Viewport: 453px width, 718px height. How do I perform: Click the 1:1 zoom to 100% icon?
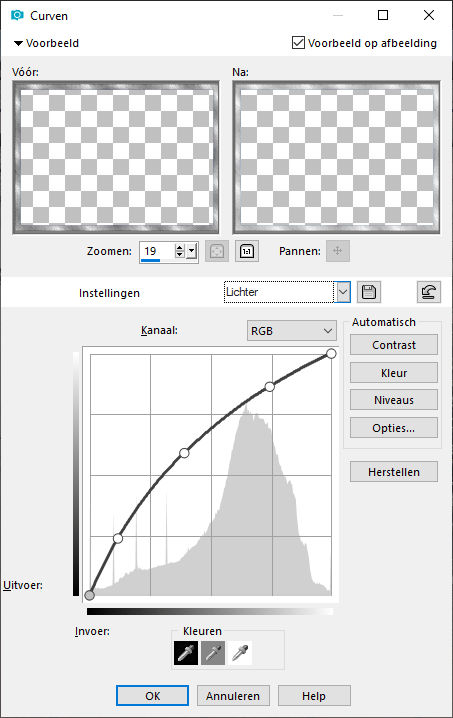coord(247,251)
